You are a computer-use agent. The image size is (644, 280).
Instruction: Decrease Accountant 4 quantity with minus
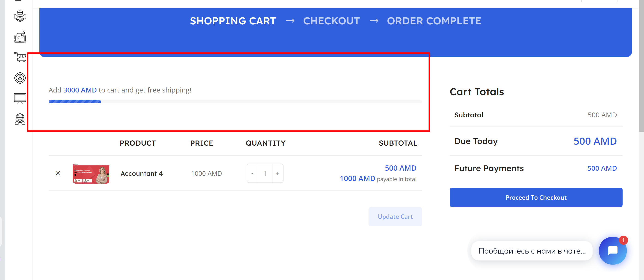coord(252,173)
